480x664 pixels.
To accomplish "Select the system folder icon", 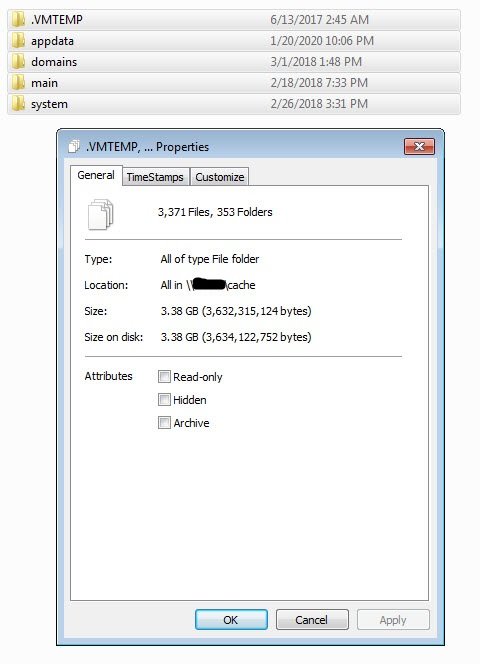I will [x=18, y=104].
